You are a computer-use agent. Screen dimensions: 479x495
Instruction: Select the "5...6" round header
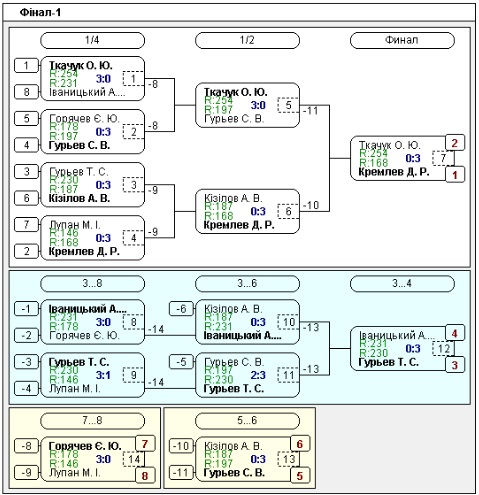point(247,421)
